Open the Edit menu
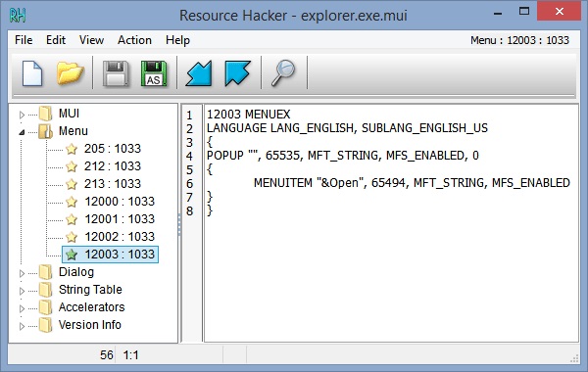Viewport: 588px width, 372px height. point(56,40)
